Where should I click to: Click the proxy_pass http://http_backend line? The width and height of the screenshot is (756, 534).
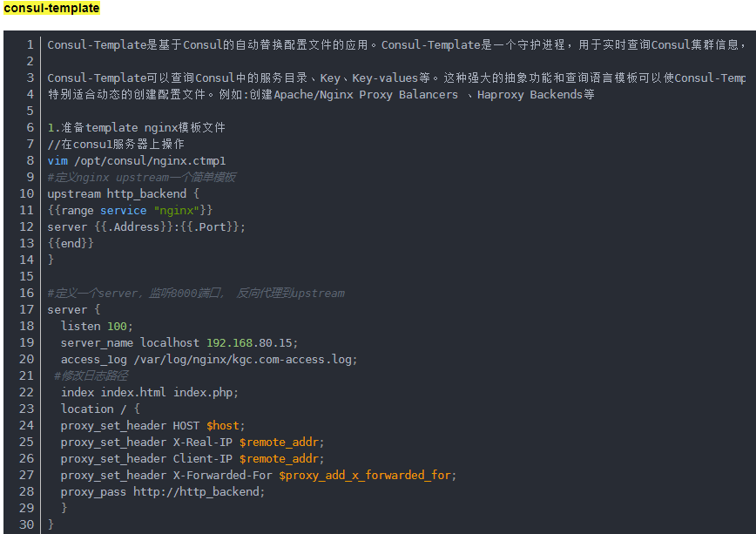pyautogui.click(x=163, y=492)
